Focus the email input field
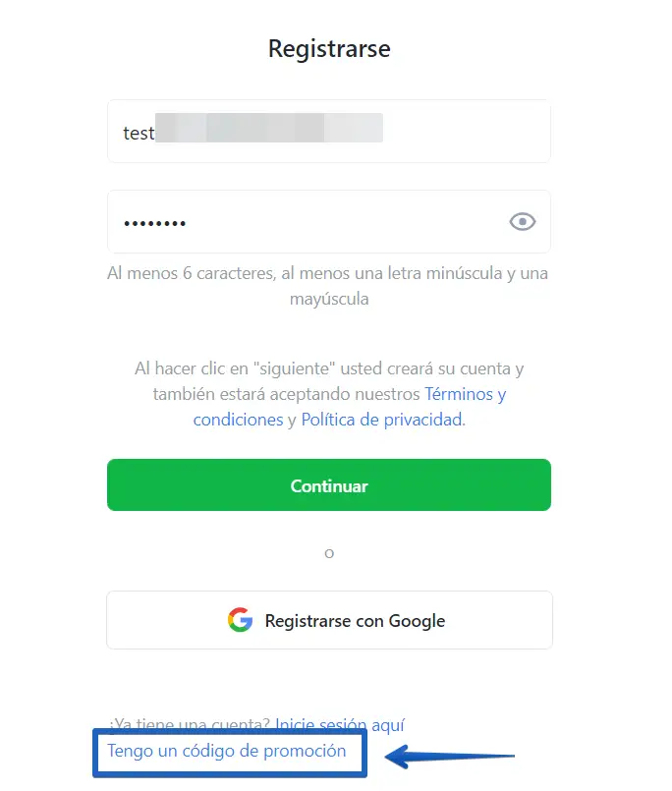 click(x=329, y=131)
